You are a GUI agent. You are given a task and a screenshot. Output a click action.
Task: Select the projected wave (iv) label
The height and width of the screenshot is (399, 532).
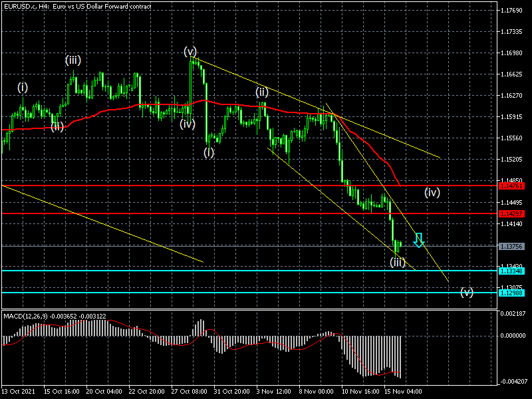point(432,193)
